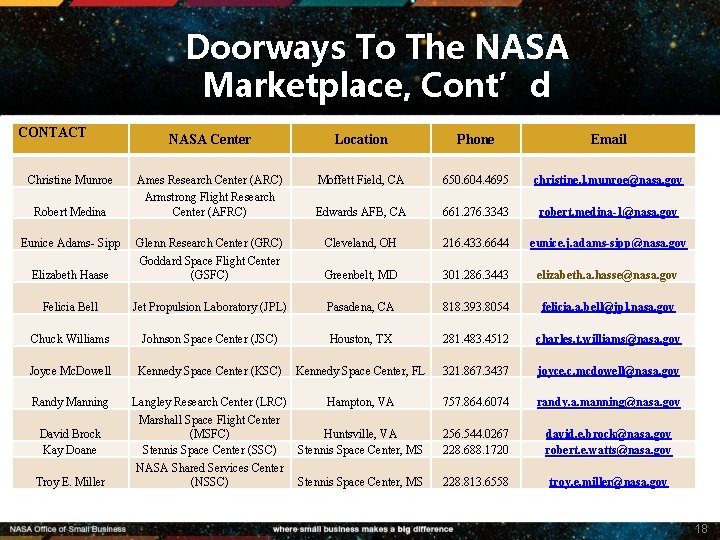Click phone number 301.286.3443
This screenshot has height=540, width=720.
click(475, 275)
